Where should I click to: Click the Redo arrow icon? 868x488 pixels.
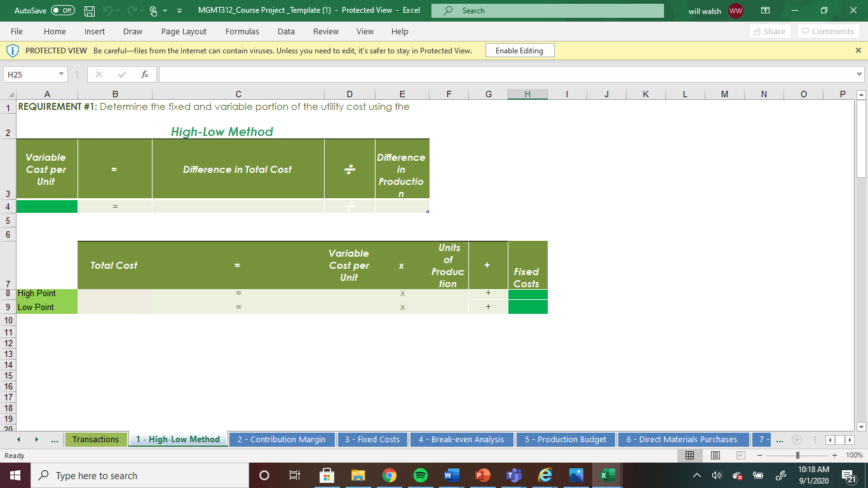(132, 11)
